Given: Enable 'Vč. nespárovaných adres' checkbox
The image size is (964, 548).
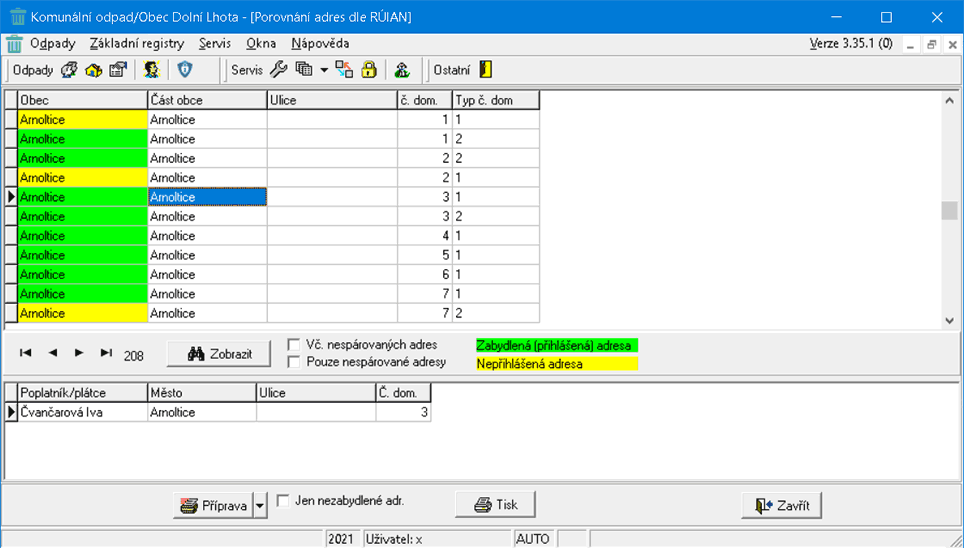Looking at the screenshot, I should (294, 345).
